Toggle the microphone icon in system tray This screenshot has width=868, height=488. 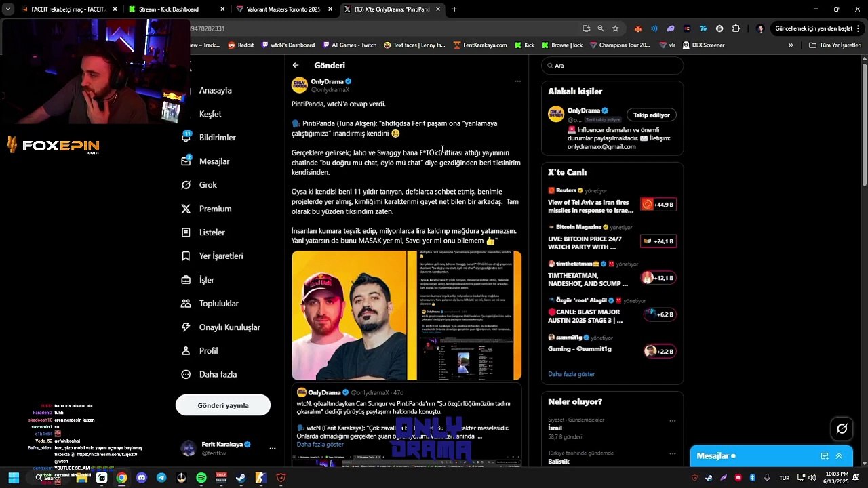point(766,478)
